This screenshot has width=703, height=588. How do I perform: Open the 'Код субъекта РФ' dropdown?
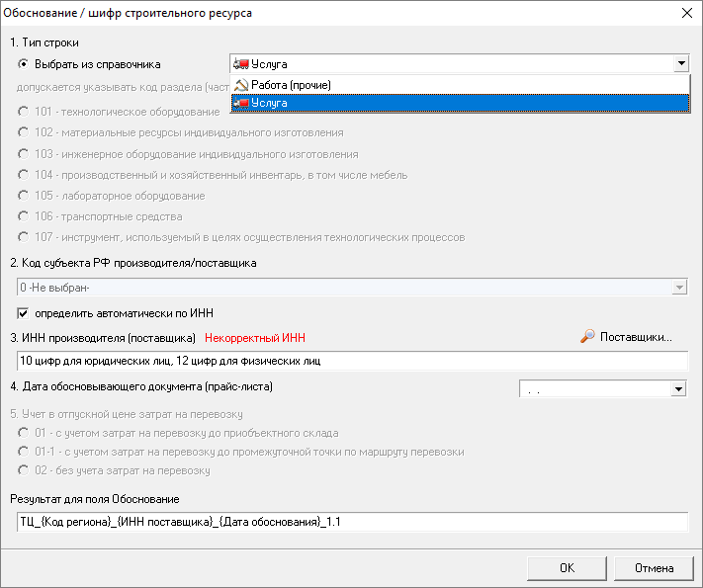tap(679, 287)
